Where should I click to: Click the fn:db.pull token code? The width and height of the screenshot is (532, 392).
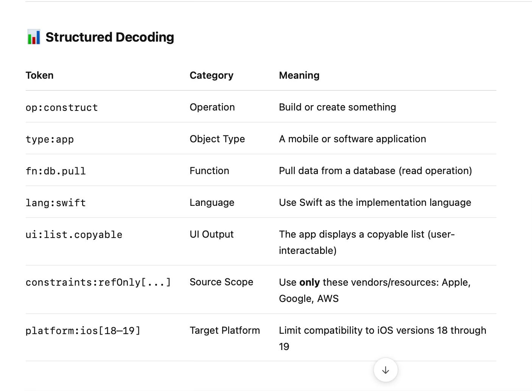[x=56, y=171]
